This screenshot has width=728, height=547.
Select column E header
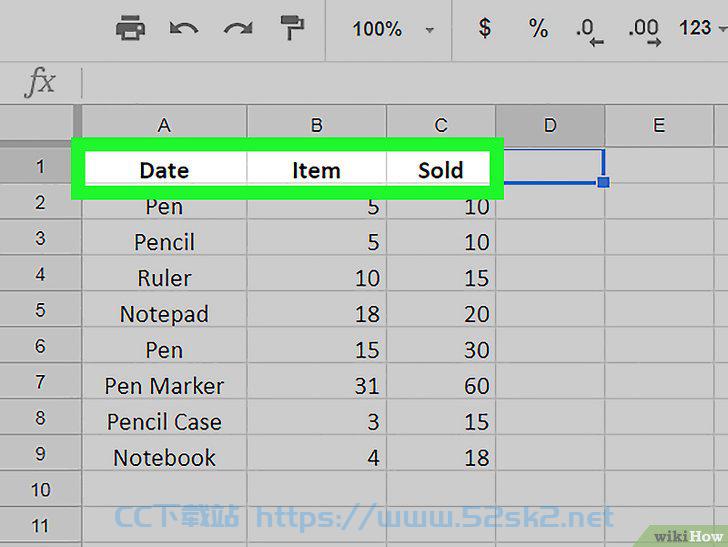click(x=659, y=125)
